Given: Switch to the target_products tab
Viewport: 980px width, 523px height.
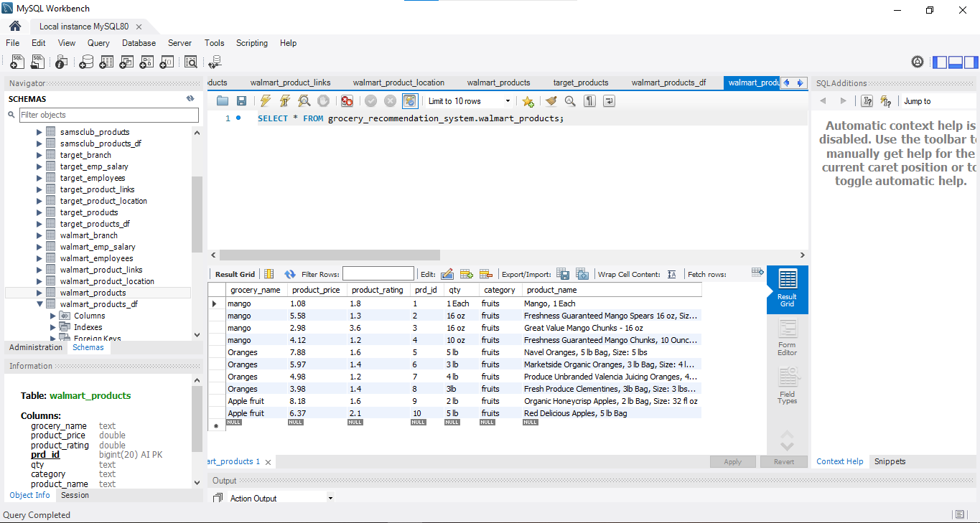Looking at the screenshot, I should pos(581,83).
